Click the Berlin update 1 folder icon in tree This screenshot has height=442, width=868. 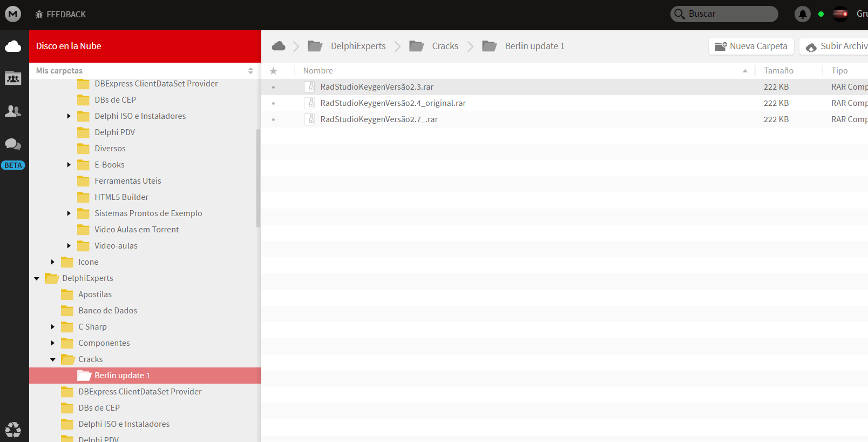click(84, 376)
